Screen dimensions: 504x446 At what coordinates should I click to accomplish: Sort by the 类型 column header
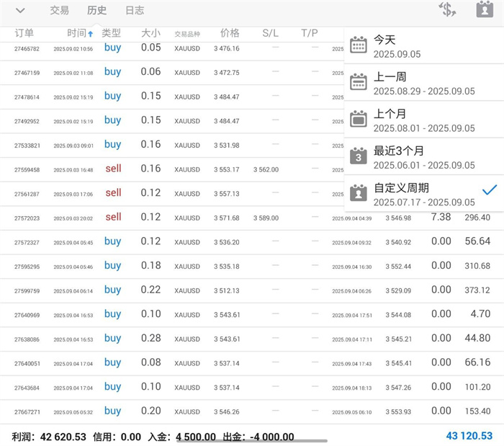(111, 33)
